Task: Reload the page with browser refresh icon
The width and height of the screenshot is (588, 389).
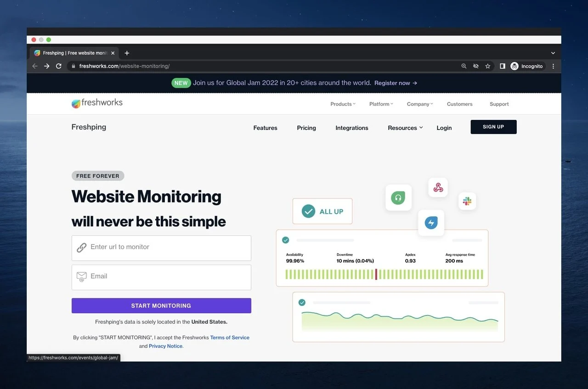Action: [x=59, y=66]
